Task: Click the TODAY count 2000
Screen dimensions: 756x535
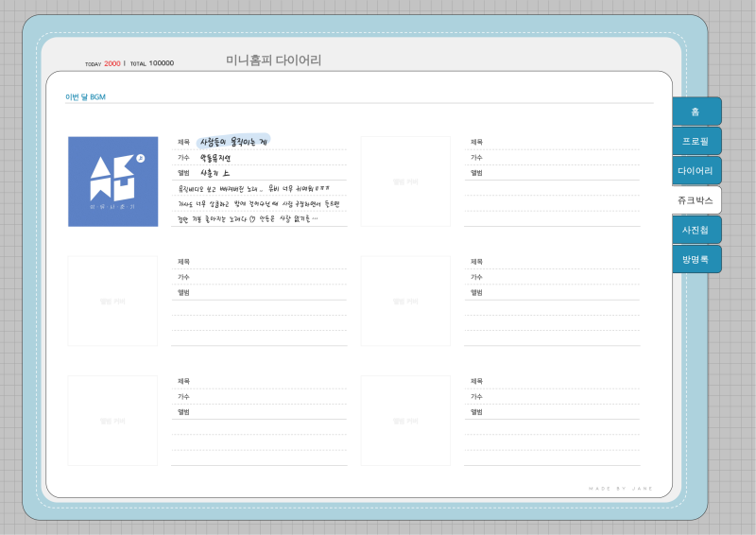Action: [112, 63]
